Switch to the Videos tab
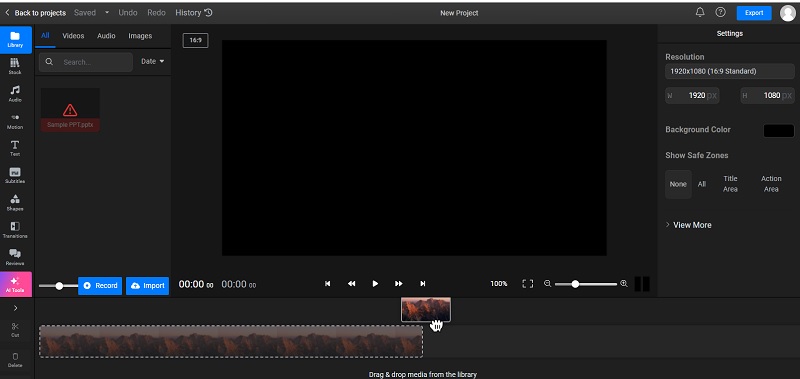Viewport: 800px width, 379px height. click(x=73, y=36)
